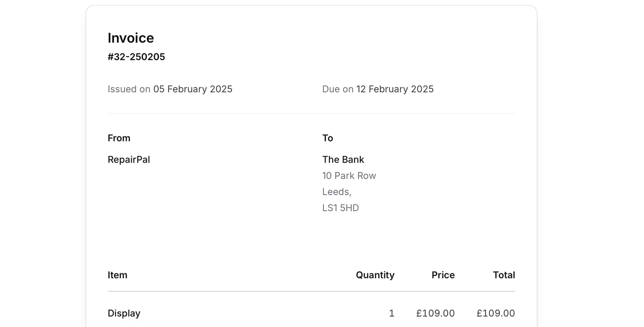
Task: Click the Total column header
Action: click(x=504, y=275)
